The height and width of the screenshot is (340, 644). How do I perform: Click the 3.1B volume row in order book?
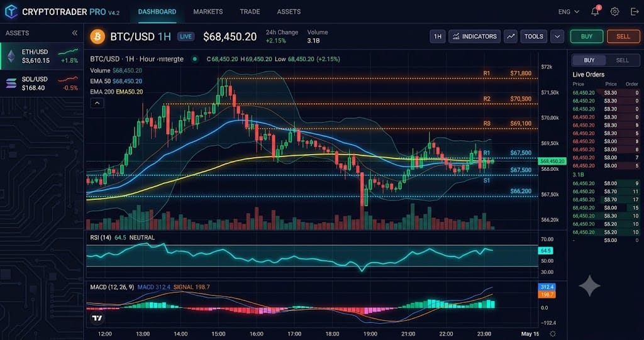coord(606,175)
